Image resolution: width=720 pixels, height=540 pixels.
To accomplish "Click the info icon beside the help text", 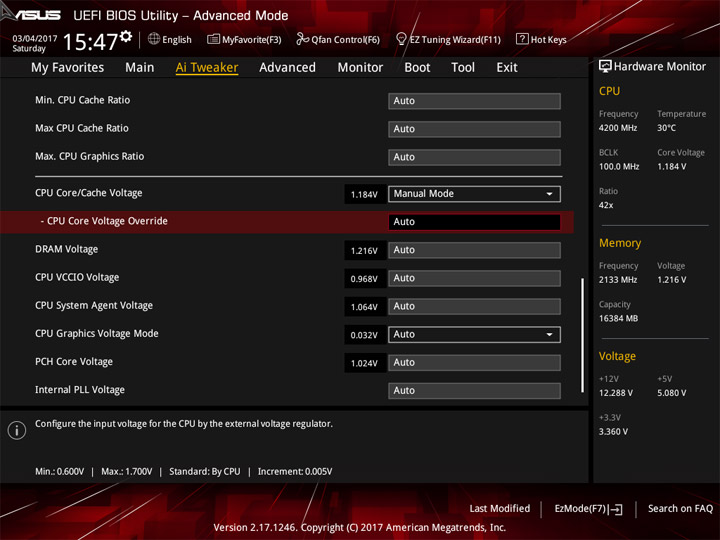I will [17, 430].
